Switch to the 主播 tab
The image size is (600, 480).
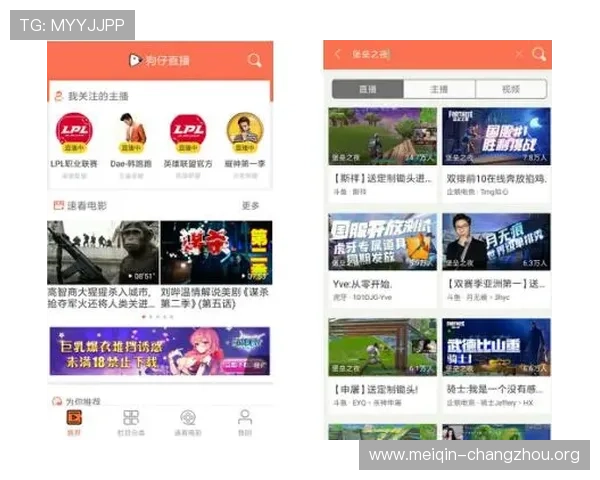[x=439, y=89]
